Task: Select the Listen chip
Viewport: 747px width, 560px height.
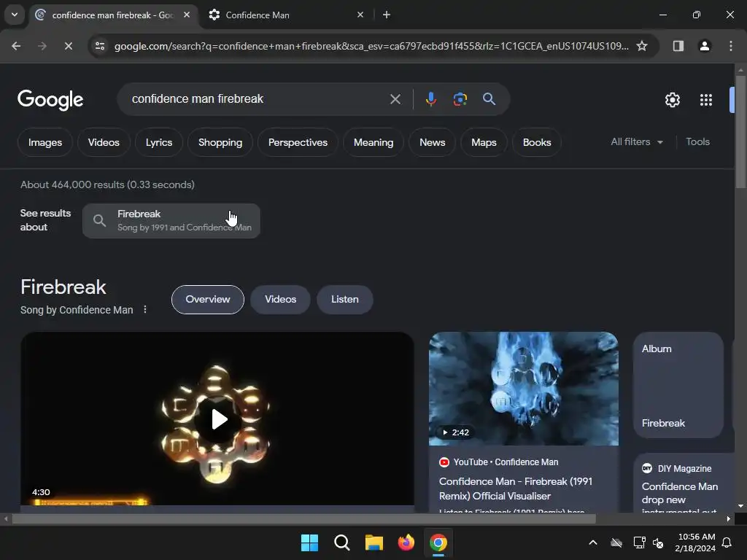Action: (345, 300)
